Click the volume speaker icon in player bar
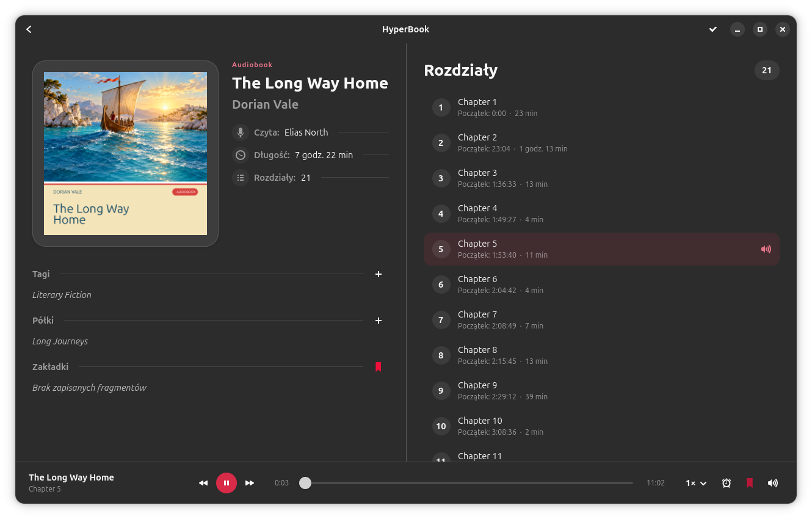 tap(773, 483)
